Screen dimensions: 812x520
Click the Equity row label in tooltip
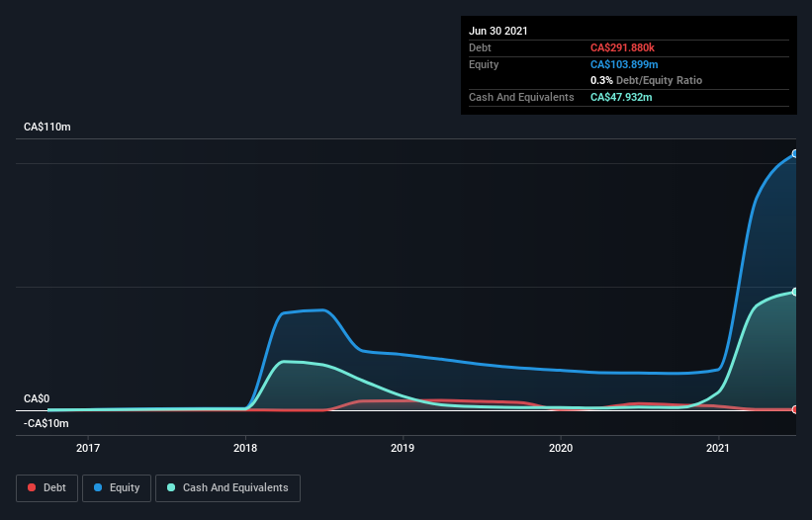pos(484,64)
